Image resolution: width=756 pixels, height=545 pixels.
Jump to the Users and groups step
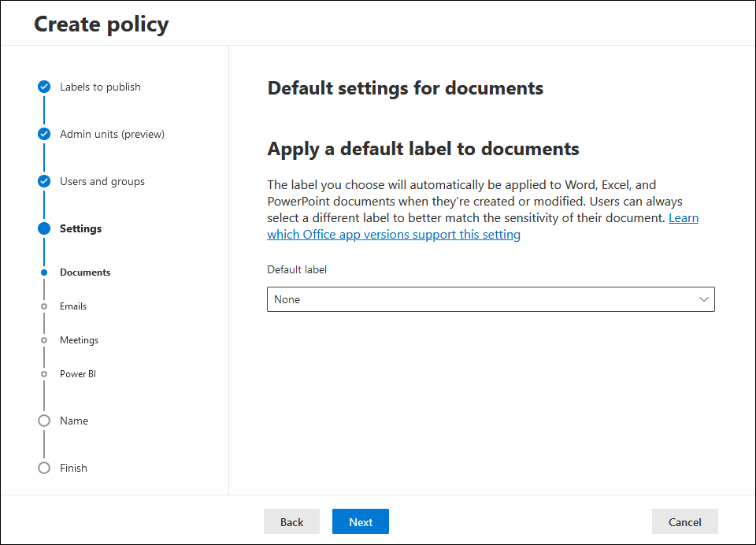click(102, 181)
